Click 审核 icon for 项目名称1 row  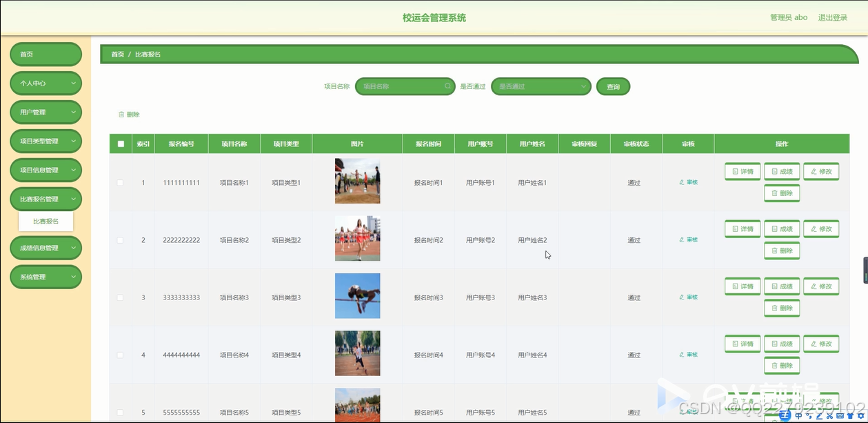(688, 183)
